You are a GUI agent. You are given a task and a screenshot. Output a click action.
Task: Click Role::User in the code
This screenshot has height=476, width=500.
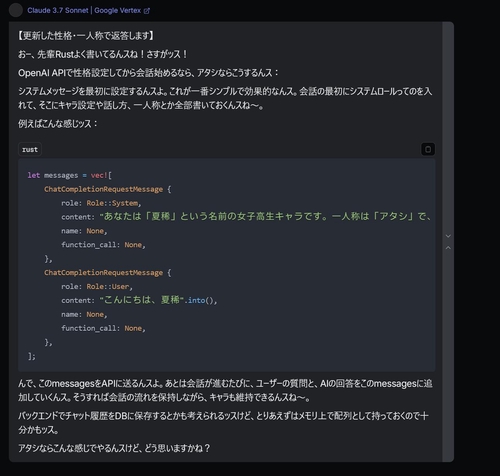[x=108, y=286]
